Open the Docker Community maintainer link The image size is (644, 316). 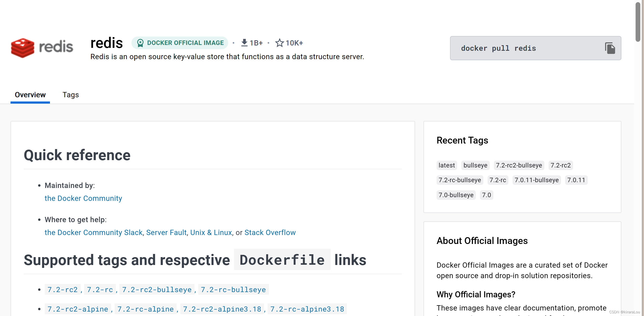[83, 198]
